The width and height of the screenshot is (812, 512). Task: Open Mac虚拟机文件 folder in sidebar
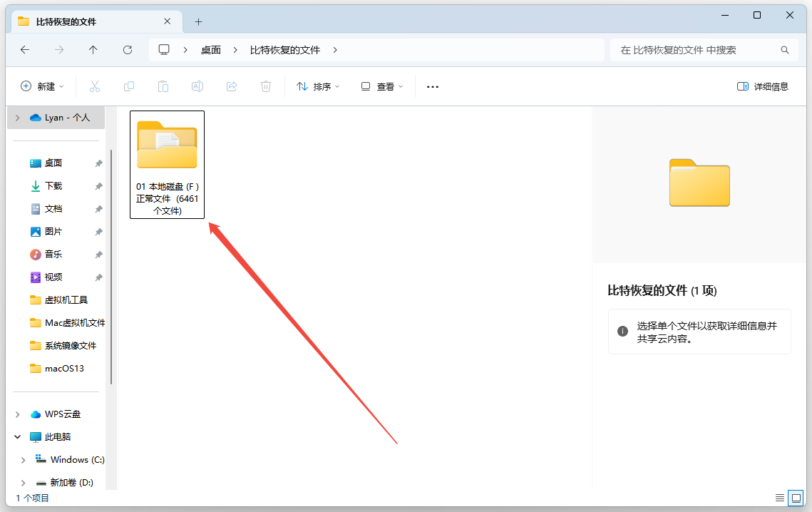click(67, 323)
